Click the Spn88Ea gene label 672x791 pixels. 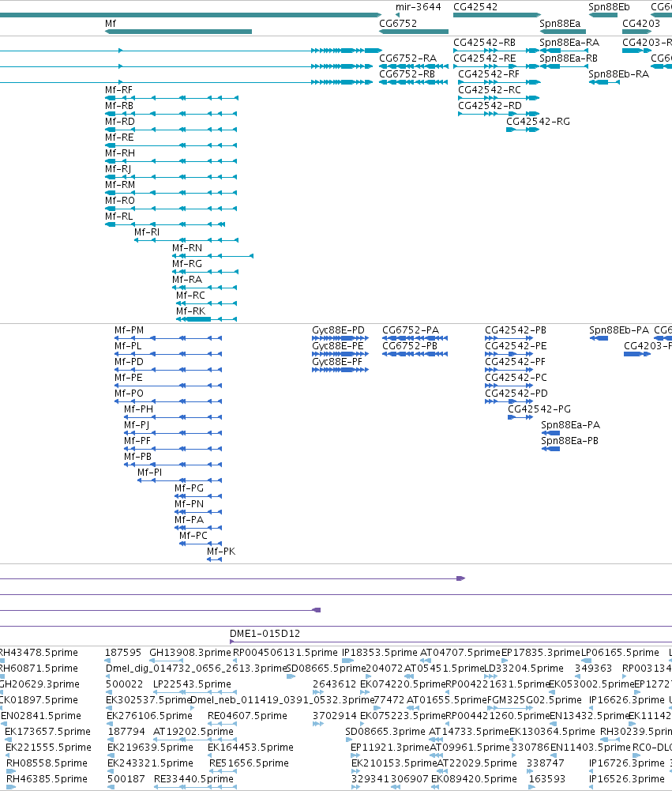[x=560, y=24]
